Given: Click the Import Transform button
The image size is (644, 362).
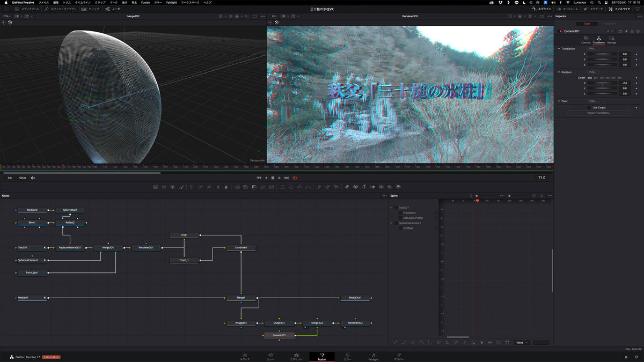Looking at the screenshot, I should pyautogui.click(x=598, y=113).
